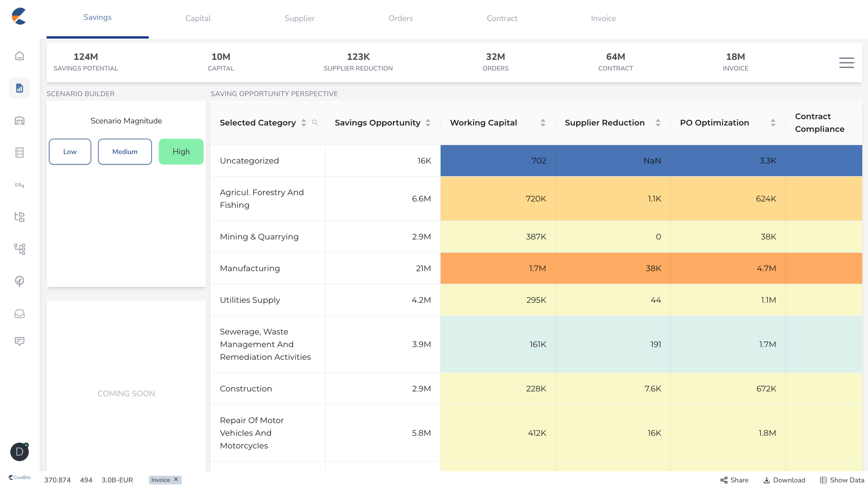This screenshot has width=868, height=487.
Task: Click the Share text link
Action: 739,480
